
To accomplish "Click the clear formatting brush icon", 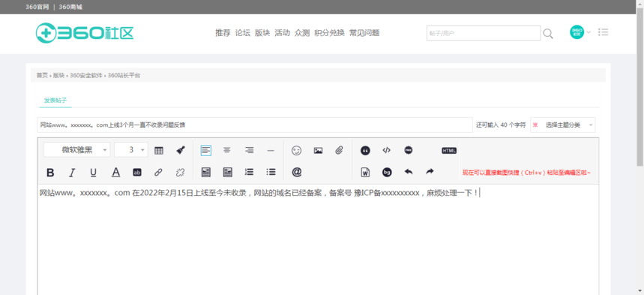I will click(x=180, y=150).
